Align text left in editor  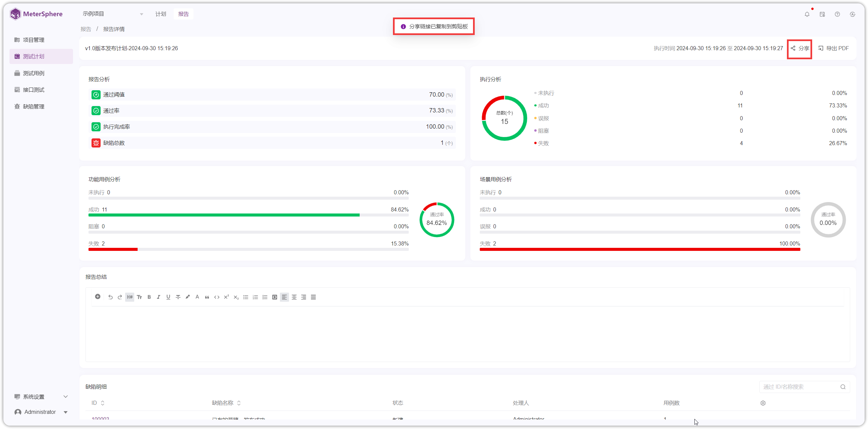pyautogui.click(x=284, y=297)
